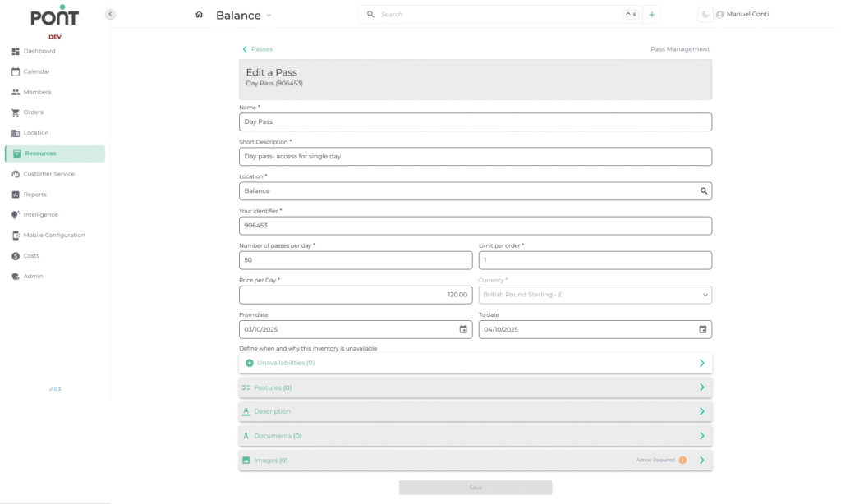Open the To date calendar picker

click(x=702, y=329)
